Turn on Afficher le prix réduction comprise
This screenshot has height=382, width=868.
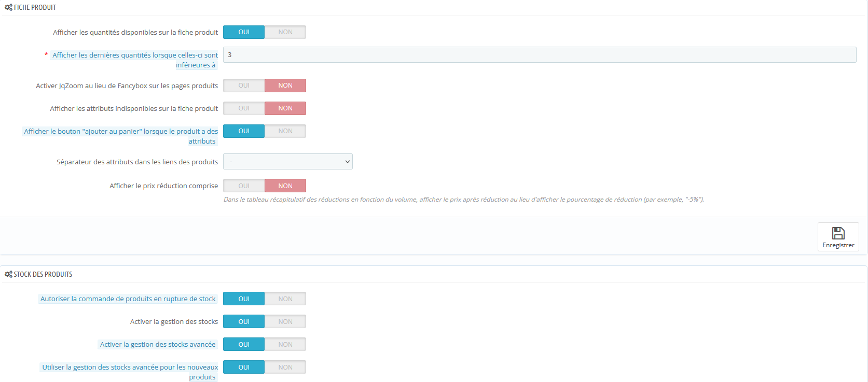(x=244, y=186)
